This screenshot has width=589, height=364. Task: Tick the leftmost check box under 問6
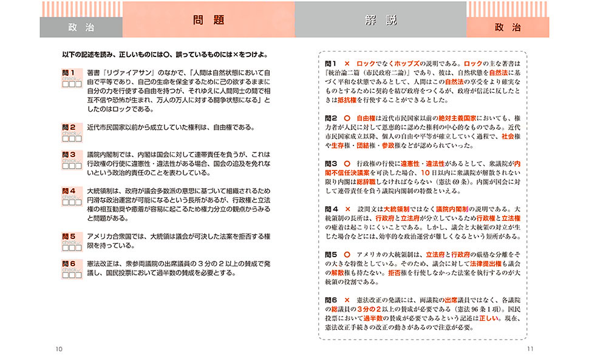click(66, 275)
